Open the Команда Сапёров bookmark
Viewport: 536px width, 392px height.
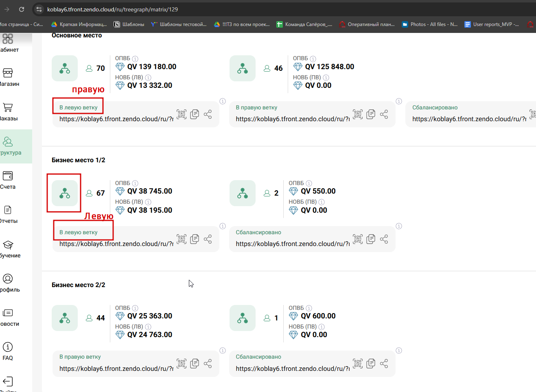click(x=304, y=24)
